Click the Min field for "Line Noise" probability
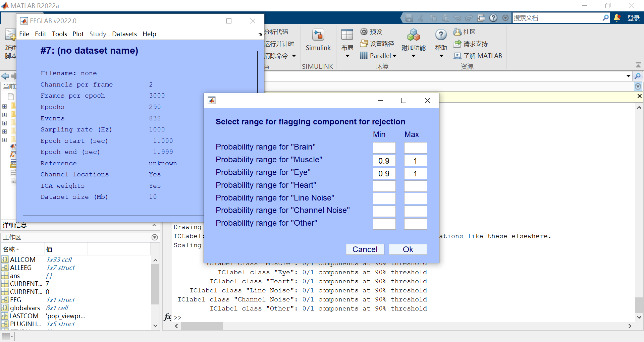This screenshot has width=644, height=342. [x=384, y=198]
